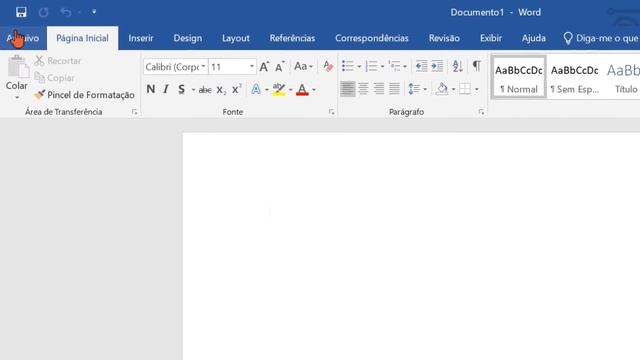Switch to the Inserir tab

141,38
